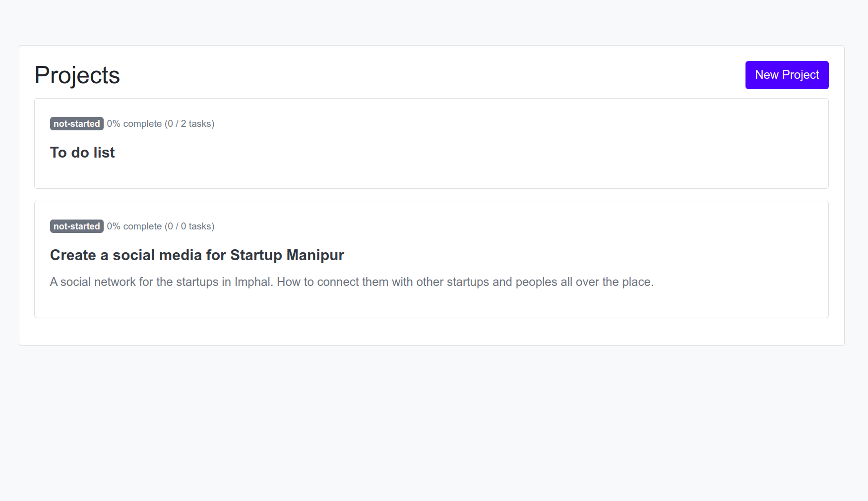Click the "(0 / 2 tasks)" task count

click(x=189, y=124)
